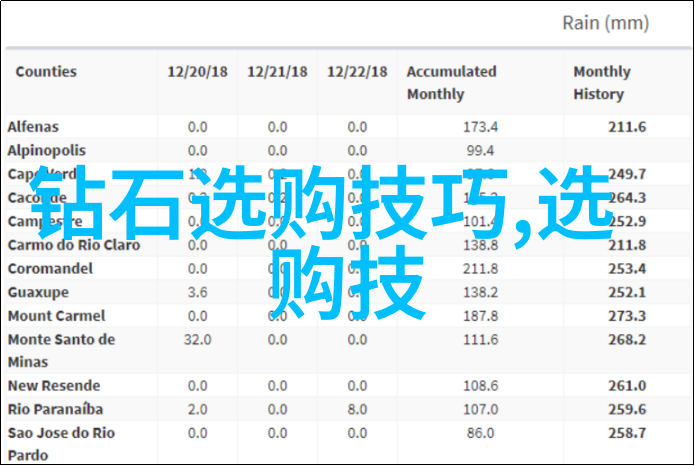The height and width of the screenshot is (466, 695).
Task: Click New Resende 12/22/18 value 0.0
Action: tap(357, 386)
